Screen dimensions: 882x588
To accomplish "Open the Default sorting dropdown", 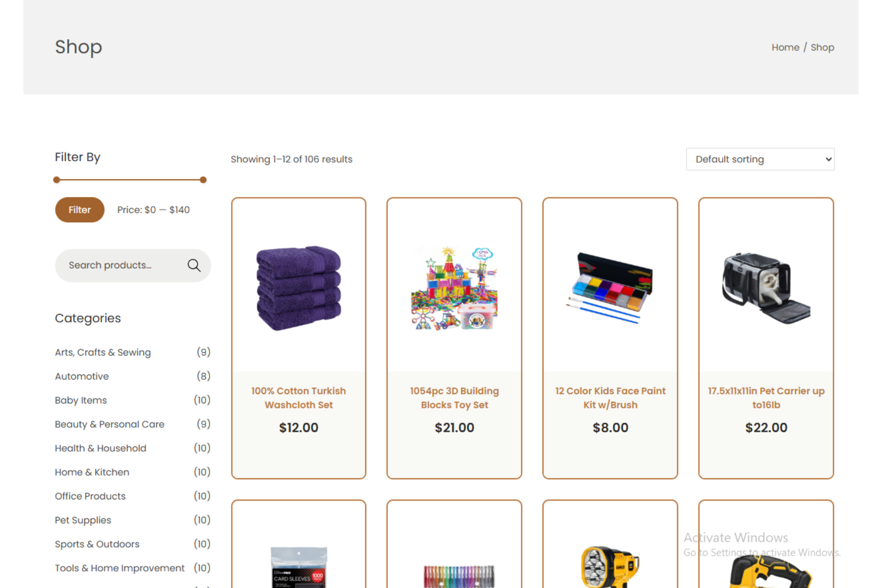I will [760, 159].
